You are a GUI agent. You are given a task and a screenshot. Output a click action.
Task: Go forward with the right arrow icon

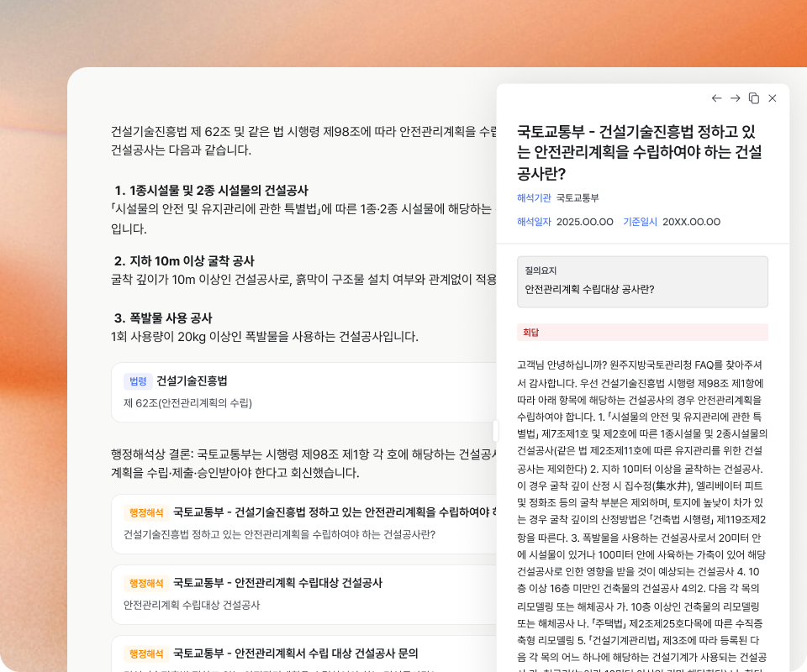(735, 98)
